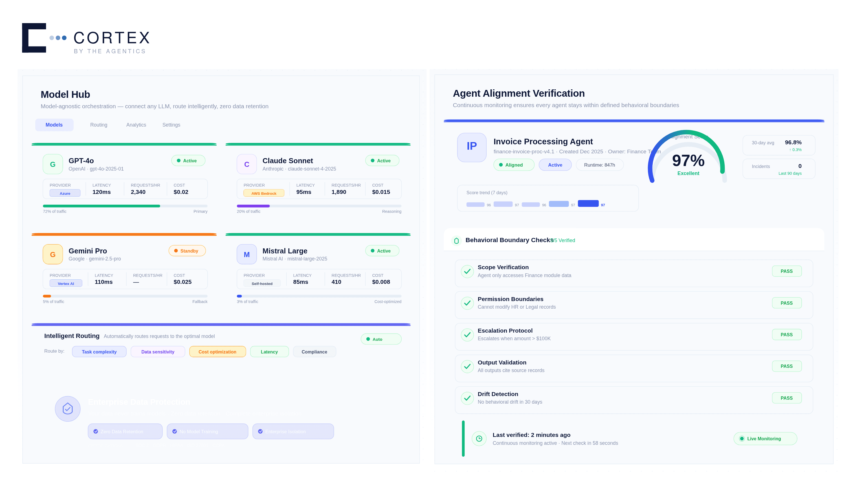This screenshot has height=504, width=853.
Task: Click the Mistral Large avatar icon
Action: 246,254
